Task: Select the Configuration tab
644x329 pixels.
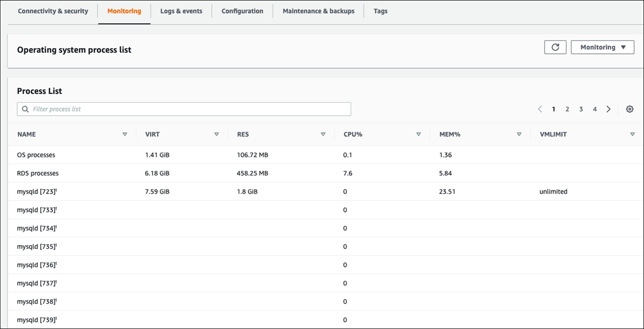Action: (242, 11)
